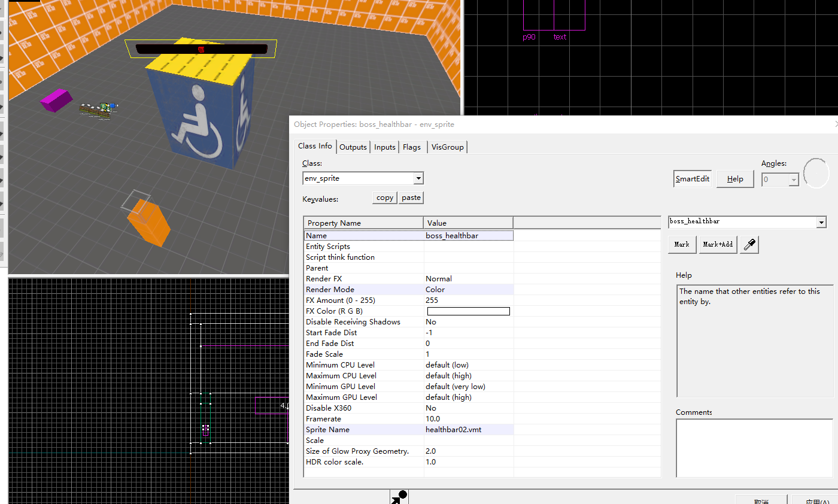838x504 pixels.
Task: Click the Mark button
Action: (x=682, y=244)
